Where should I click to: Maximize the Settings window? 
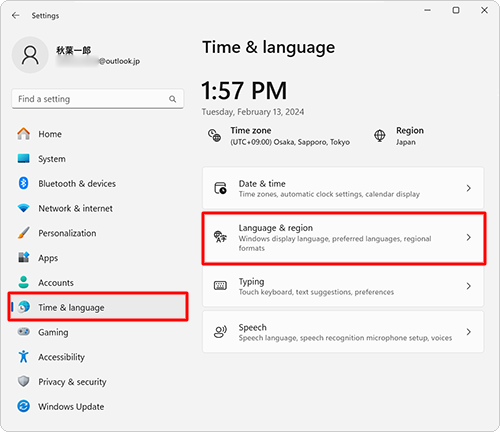[456, 10]
